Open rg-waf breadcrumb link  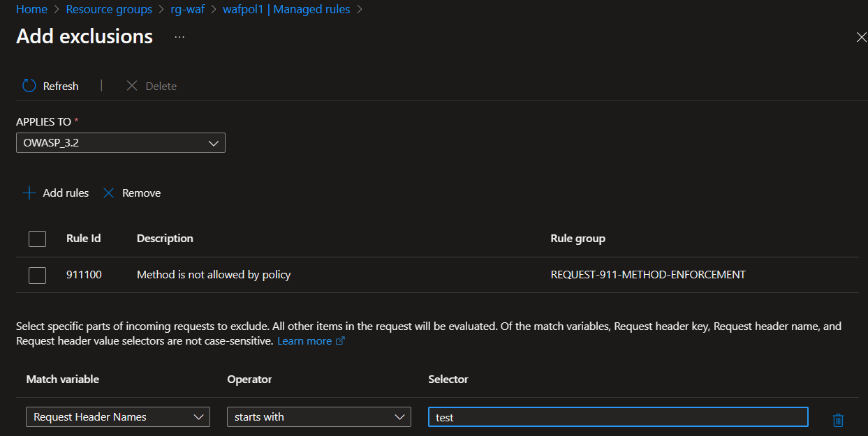coord(188,9)
